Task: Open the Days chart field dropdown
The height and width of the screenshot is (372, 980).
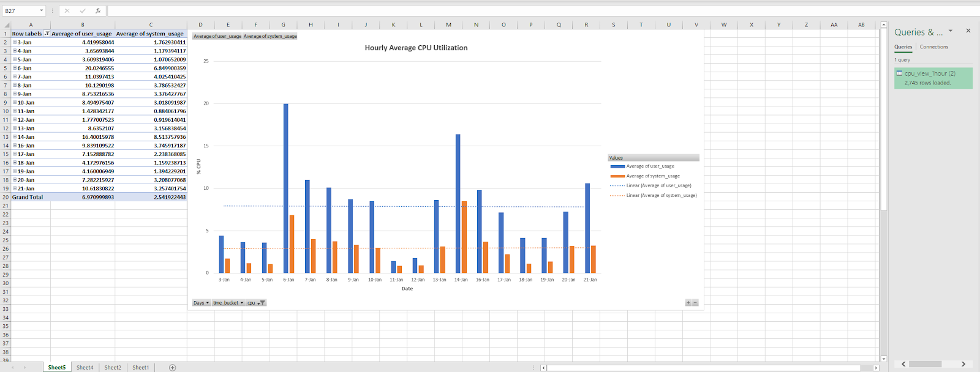Action: (x=202, y=303)
